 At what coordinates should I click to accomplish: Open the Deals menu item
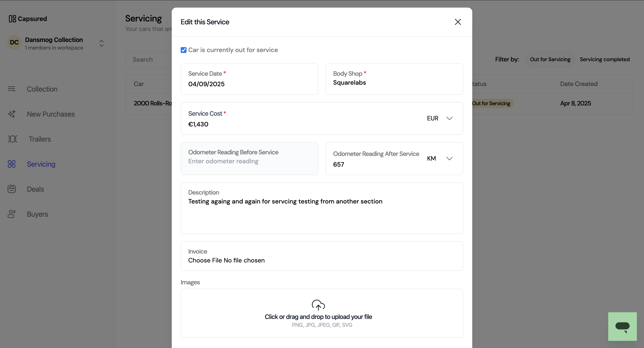pos(36,189)
